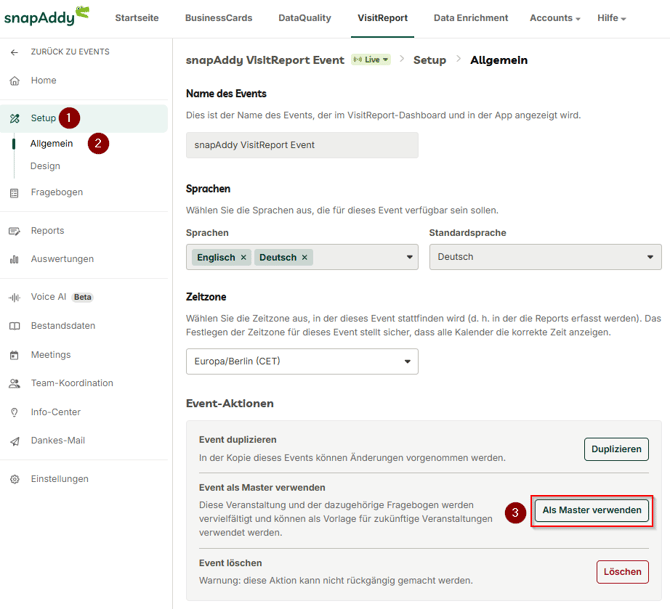Viewport: 670px width, 609px height.
Task: Click the snapAddy VisitReport Event breadcrumb
Action: tap(265, 60)
